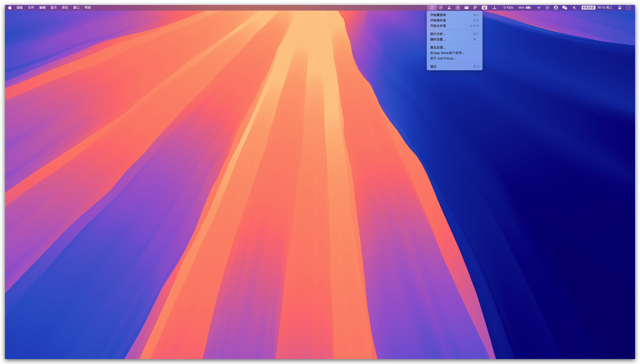Open the Wi-Fi status menu

(539, 8)
